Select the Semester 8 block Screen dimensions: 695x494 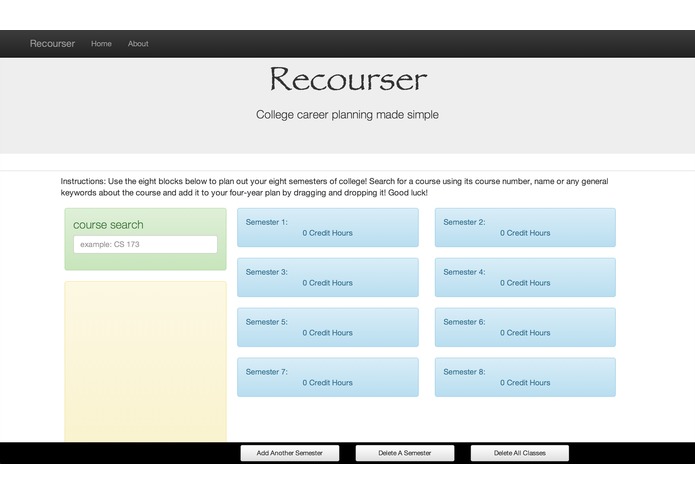[x=525, y=377]
